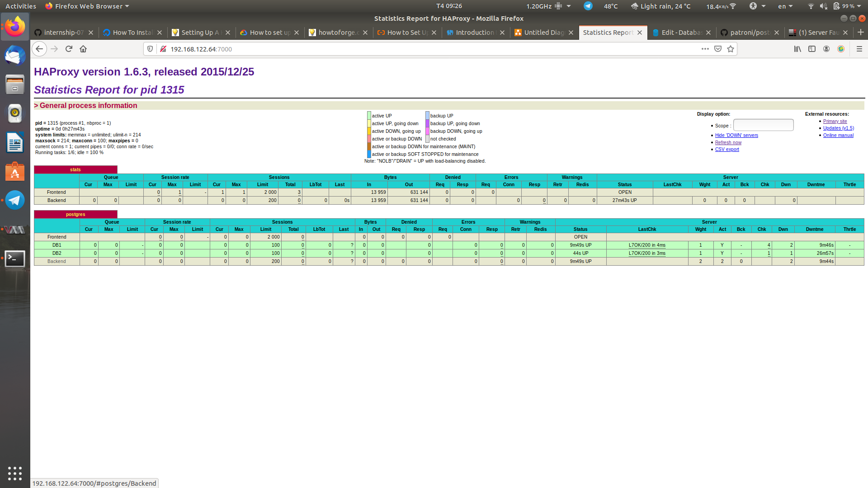Click the Firefox home icon
The height and width of the screenshot is (488, 868).
[x=83, y=49]
